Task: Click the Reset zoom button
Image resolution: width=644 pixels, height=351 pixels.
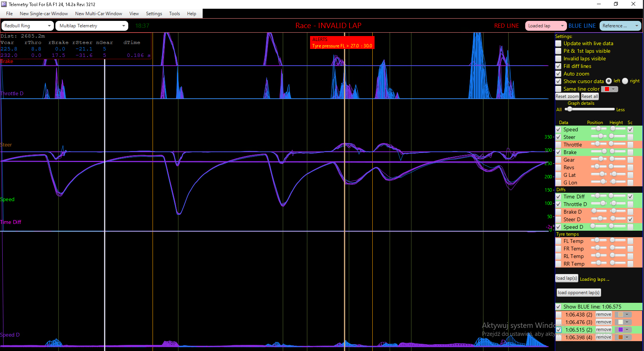Action: click(x=567, y=96)
